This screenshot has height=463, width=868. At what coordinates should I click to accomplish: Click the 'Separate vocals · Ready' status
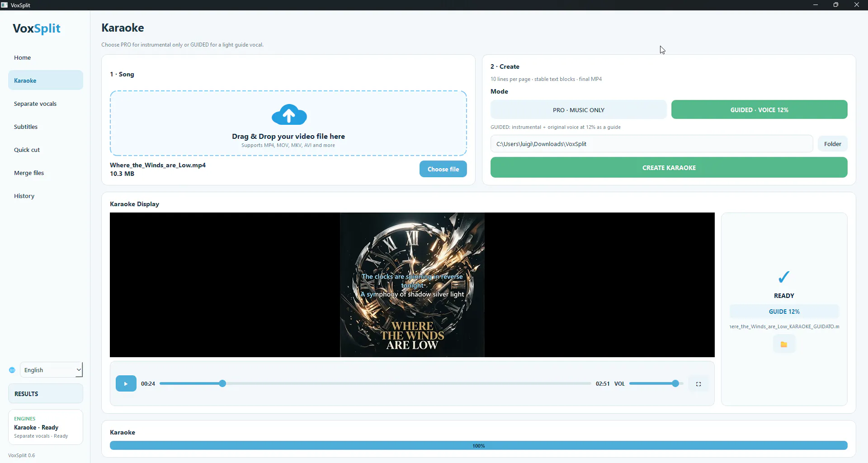coord(41,436)
